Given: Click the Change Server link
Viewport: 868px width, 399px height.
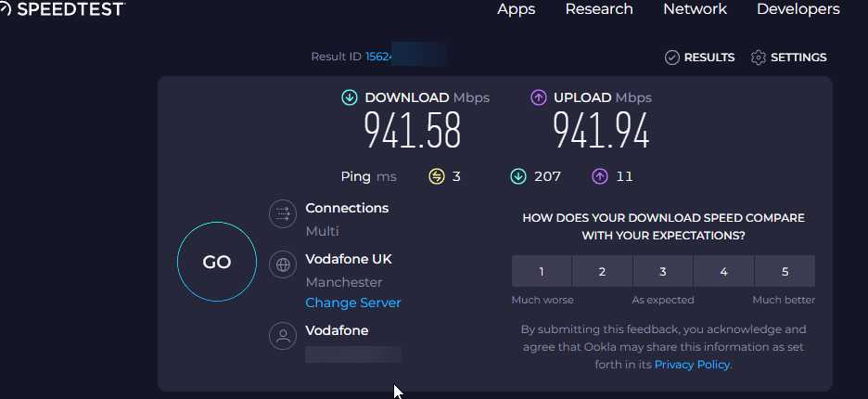Looking at the screenshot, I should point(353,303).
